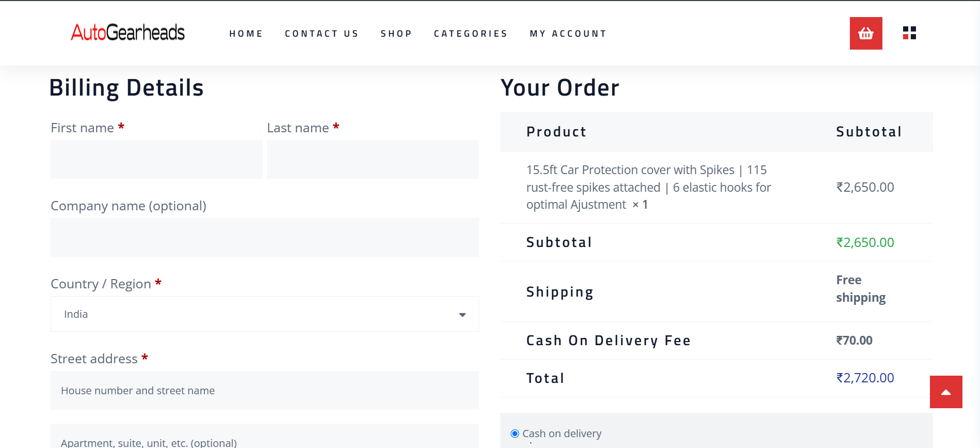Viewport: 980px width, 448px height.
Task: Click the Street address house number field
Action: coord(264,391)
